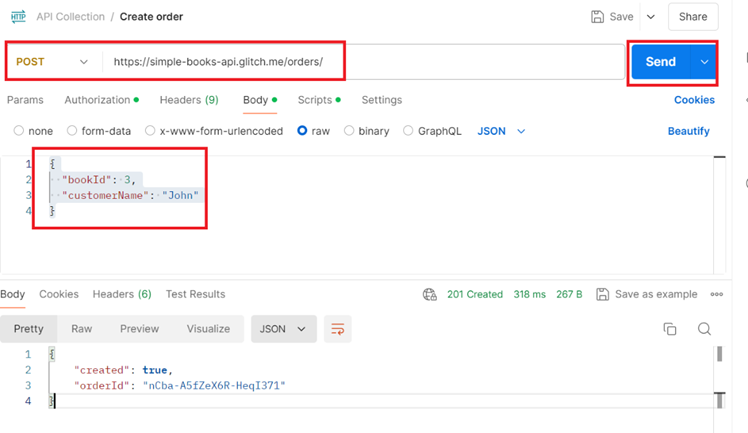The image size is (748, 433).
Task: Click the request URL input field
Action: 360,62
